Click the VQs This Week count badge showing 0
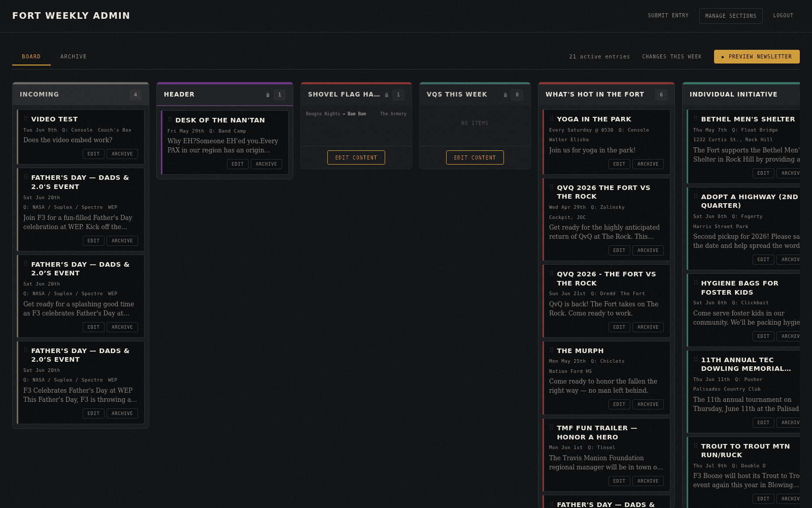This screenshot has height=508, width=812. pyautogui.click(x=517, y=95)
